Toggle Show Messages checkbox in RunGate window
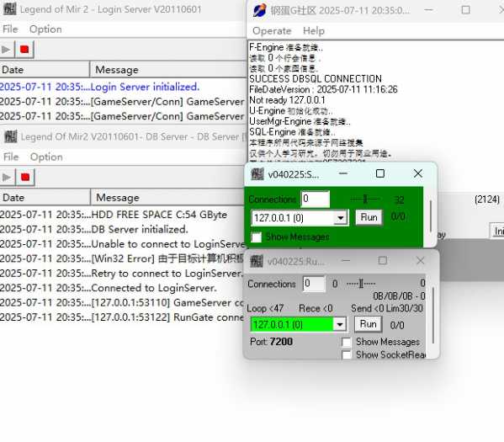 click(x=347, y=342)
